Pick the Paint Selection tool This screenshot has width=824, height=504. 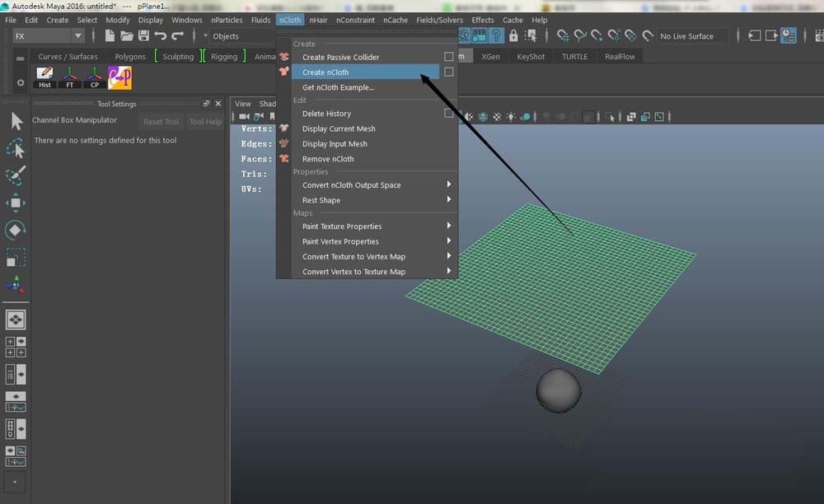pyautogui.click(x=16, y=175)
